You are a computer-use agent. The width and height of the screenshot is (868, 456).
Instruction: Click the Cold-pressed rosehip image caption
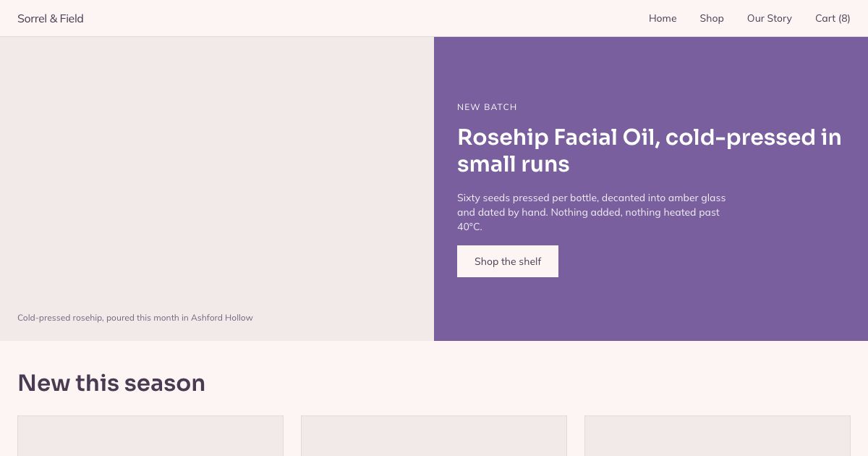point(135,318)
